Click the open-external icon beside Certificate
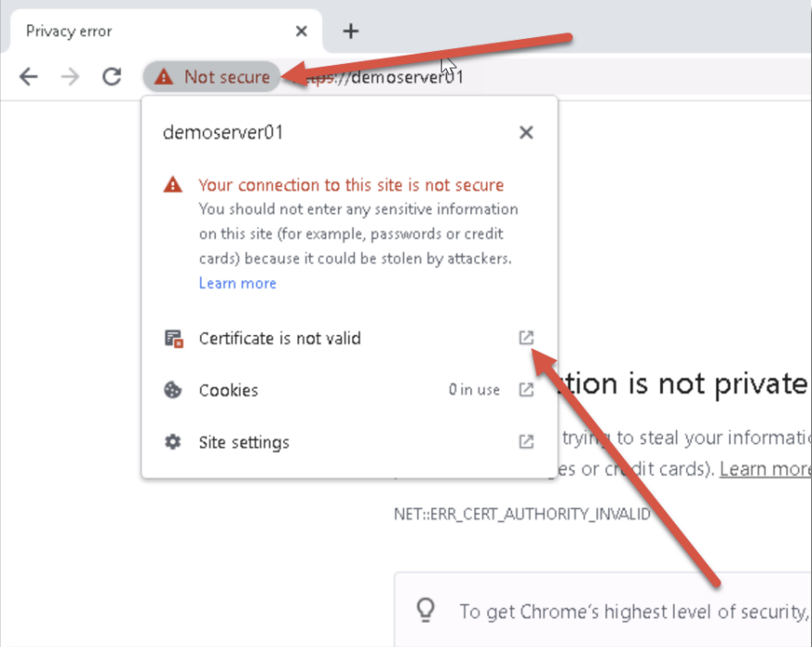Screen dimensions: 812x647 (x=526, y=338)
